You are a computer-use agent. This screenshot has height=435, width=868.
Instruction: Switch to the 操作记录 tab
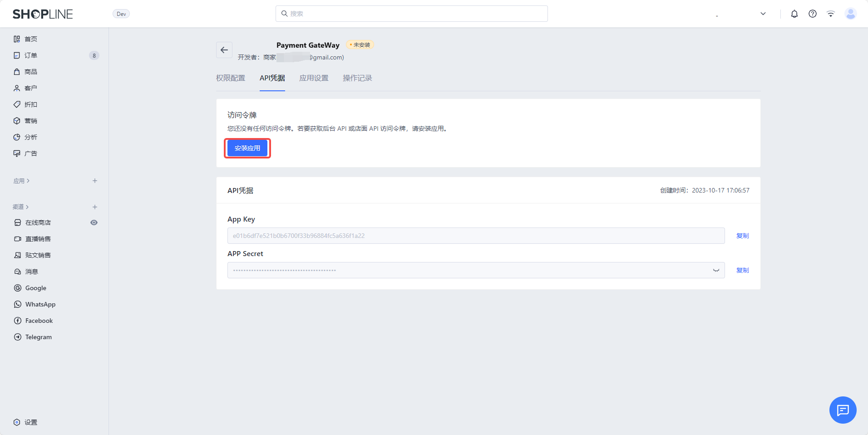click(x=357, y=78)
